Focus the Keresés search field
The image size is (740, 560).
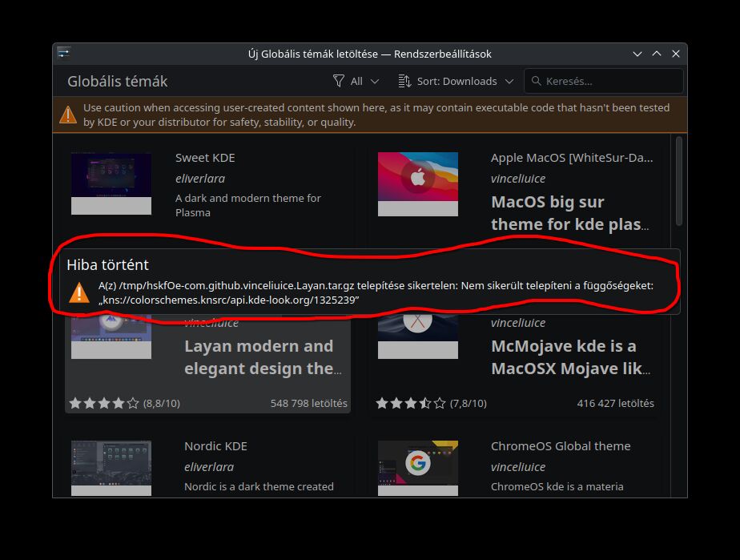tap(604, 81)
